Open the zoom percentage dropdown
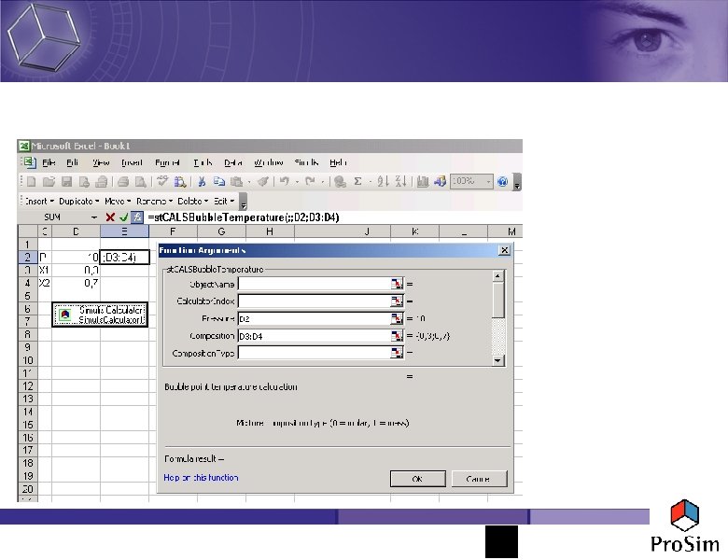Image resolution: width=728 pixels, height=560 pixels. coord(488,182)
